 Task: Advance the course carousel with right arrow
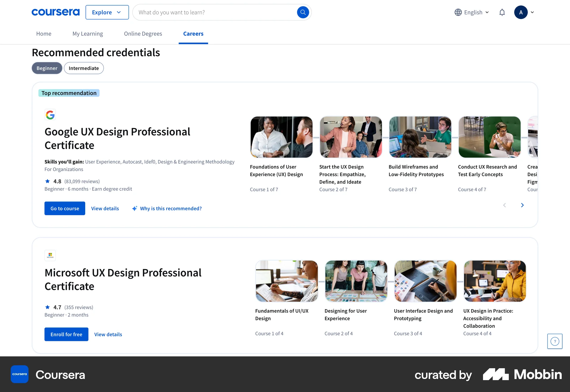(522, 205)
